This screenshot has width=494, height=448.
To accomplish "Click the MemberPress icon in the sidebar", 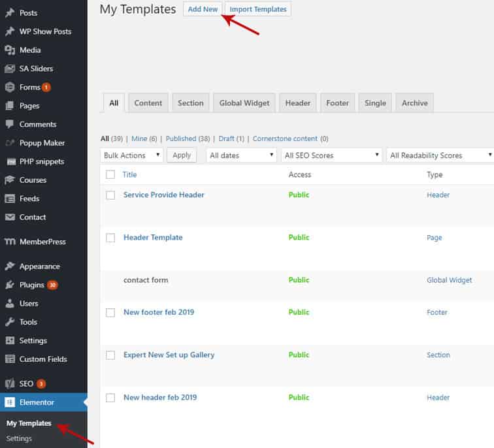I will 10,242.
